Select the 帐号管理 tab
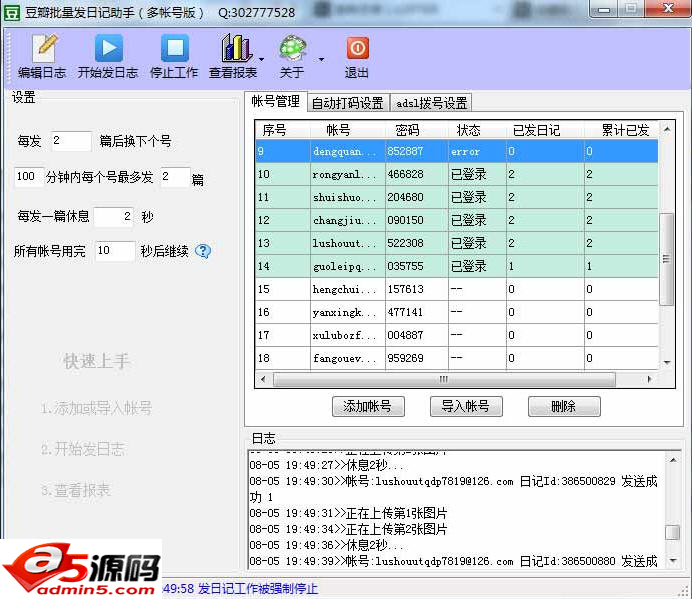Image resolution: width=692 pixels, height=599 pixels. pyautogui.click(x=275, y=102)
